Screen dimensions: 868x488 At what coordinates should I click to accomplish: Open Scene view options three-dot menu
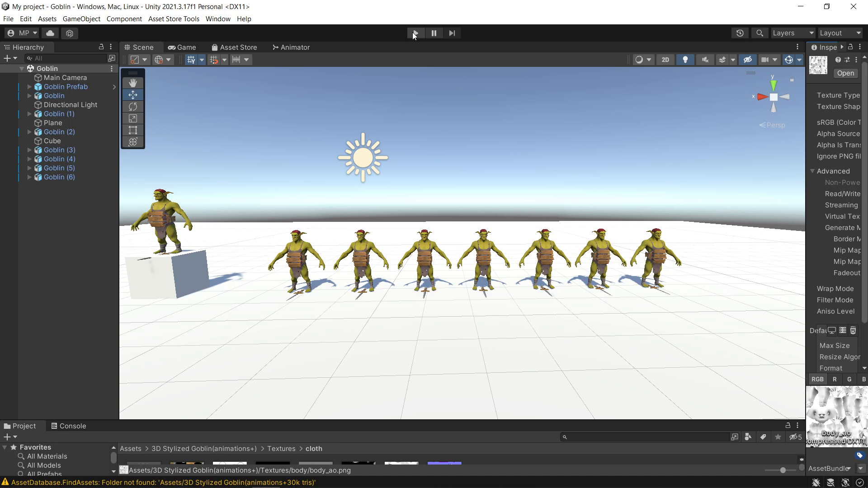point(797,47)
